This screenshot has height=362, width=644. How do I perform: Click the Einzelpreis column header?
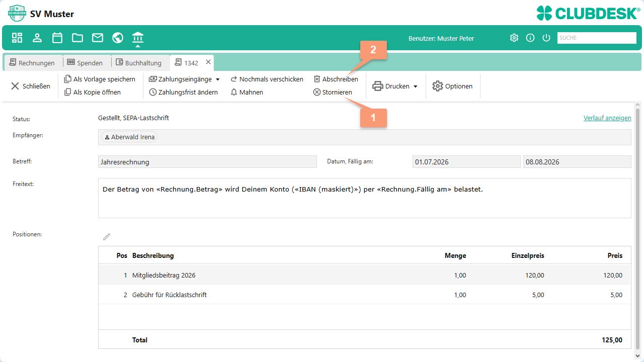click(528, 255)
